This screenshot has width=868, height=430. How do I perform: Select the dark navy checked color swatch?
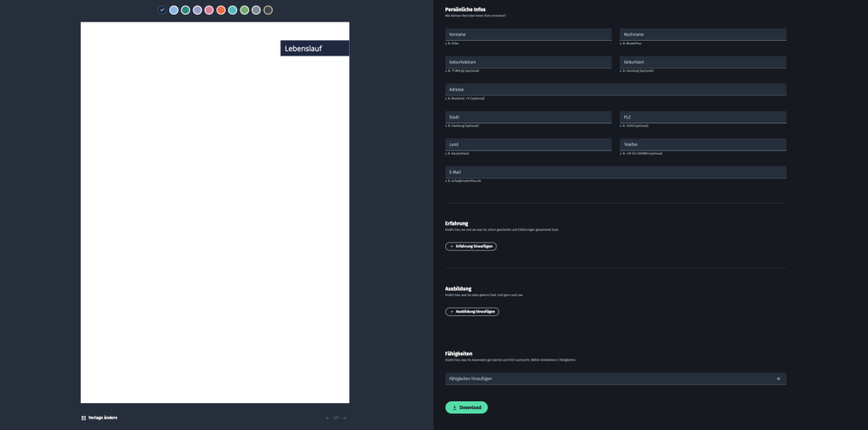pyautogui.click(x=161, y=10)
